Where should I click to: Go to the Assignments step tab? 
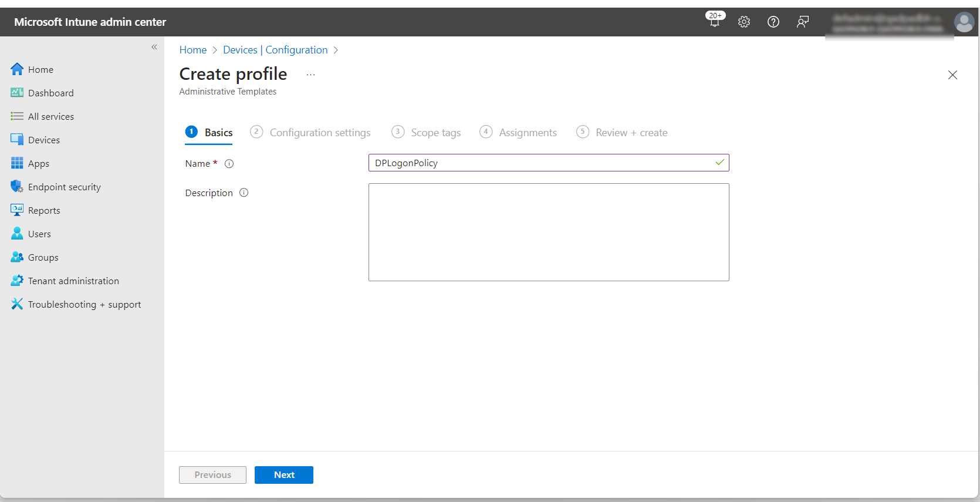(x=528, y=133)
